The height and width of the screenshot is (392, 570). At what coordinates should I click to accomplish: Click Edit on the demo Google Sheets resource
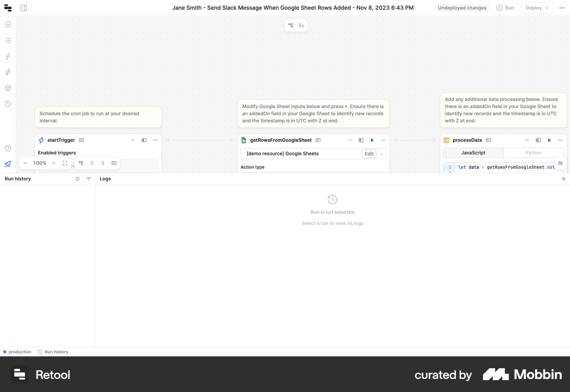(x=369, y=154)
